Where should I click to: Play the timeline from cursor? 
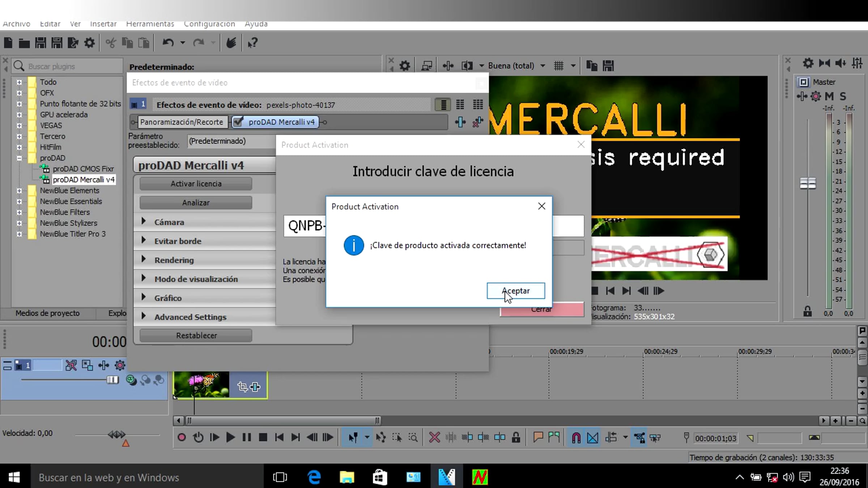tap(230, 438)
